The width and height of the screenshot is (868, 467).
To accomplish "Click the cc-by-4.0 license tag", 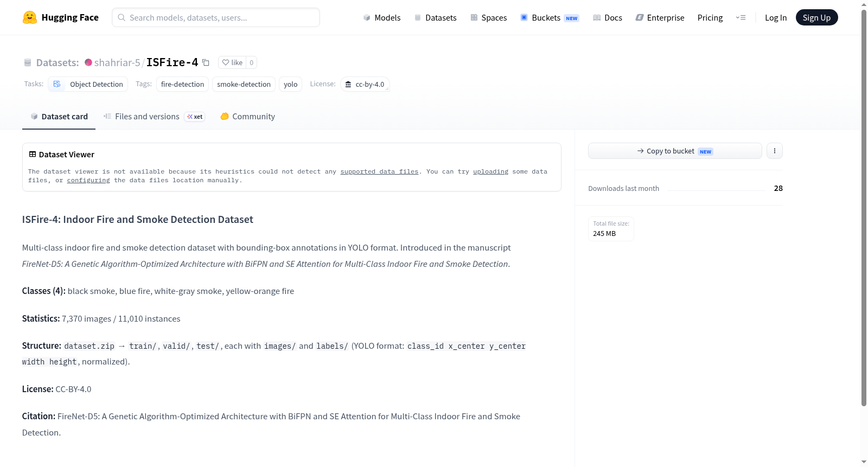I will [x=365, y=84].
